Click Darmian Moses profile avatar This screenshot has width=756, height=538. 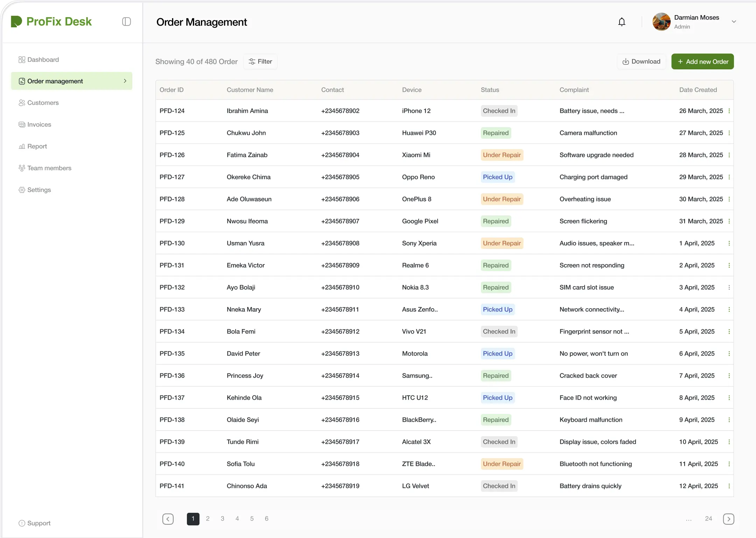tap(661, 22)
